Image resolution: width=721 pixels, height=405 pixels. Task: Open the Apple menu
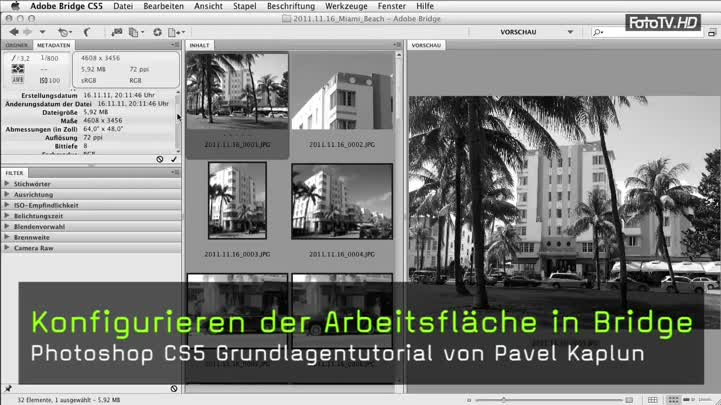coord(15,6)
